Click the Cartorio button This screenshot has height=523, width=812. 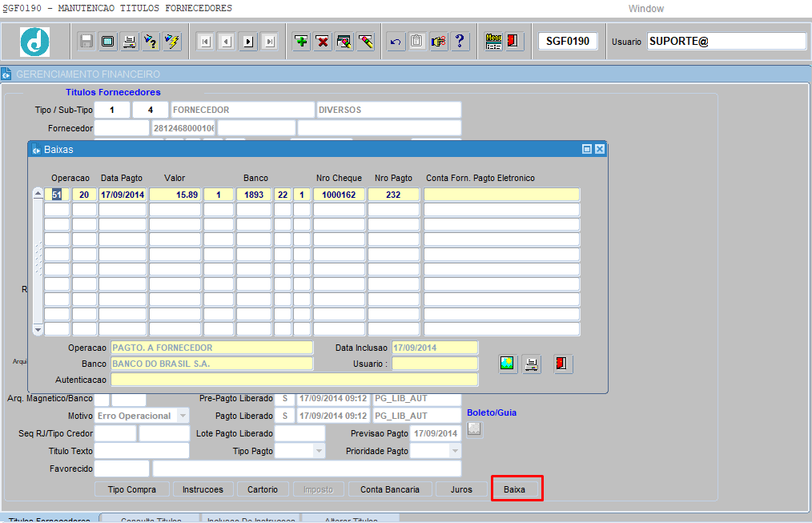tap(263, 489)
